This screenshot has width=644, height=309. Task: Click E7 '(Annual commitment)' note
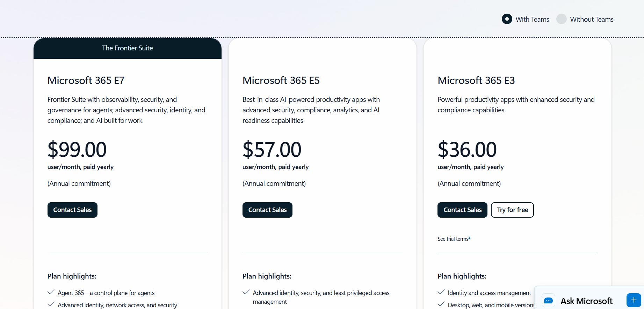pyautogui.click(x=79, y=184)
